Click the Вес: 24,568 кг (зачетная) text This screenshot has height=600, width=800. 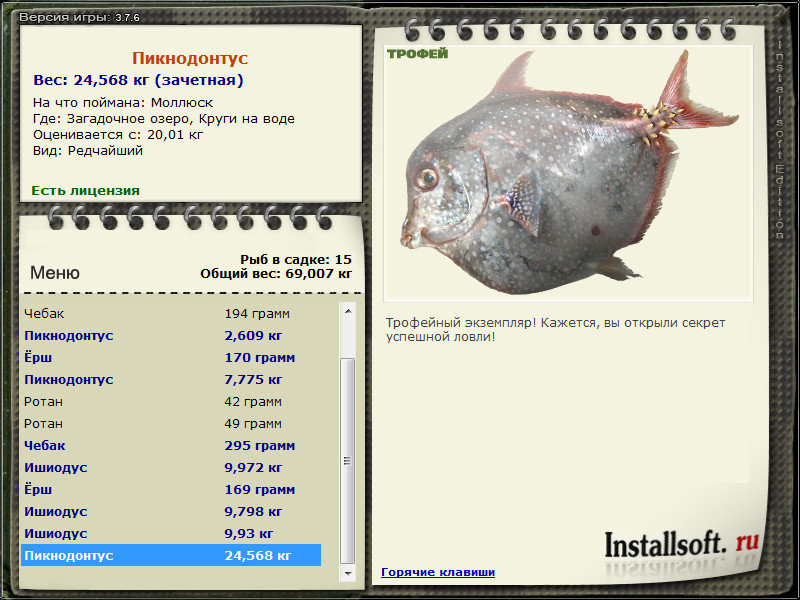pos(138,80)
